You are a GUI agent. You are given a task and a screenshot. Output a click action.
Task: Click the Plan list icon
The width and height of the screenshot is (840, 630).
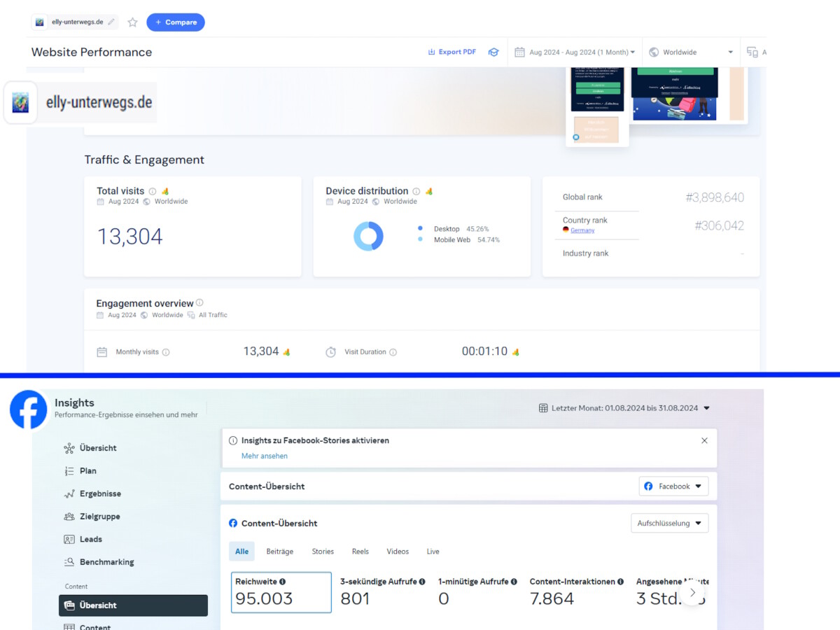(x=69, y=471)
